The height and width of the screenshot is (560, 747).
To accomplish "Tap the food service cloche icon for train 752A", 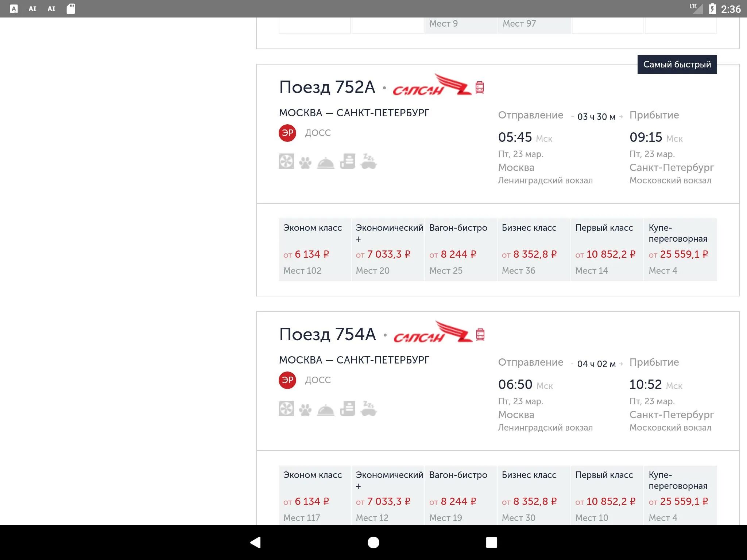I will pyautogui.click(x=326, y=163).
